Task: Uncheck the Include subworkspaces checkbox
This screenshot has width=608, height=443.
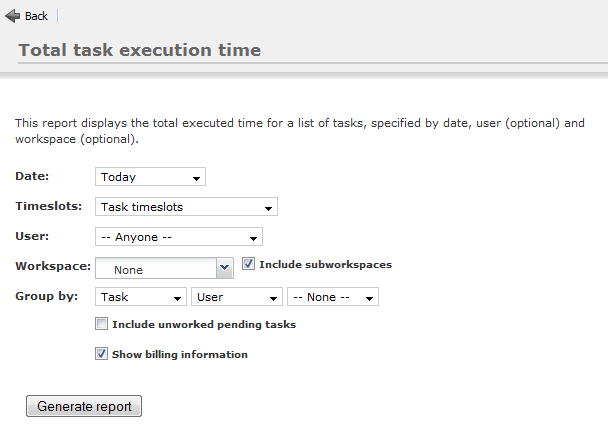Action: tap(248, 264)
